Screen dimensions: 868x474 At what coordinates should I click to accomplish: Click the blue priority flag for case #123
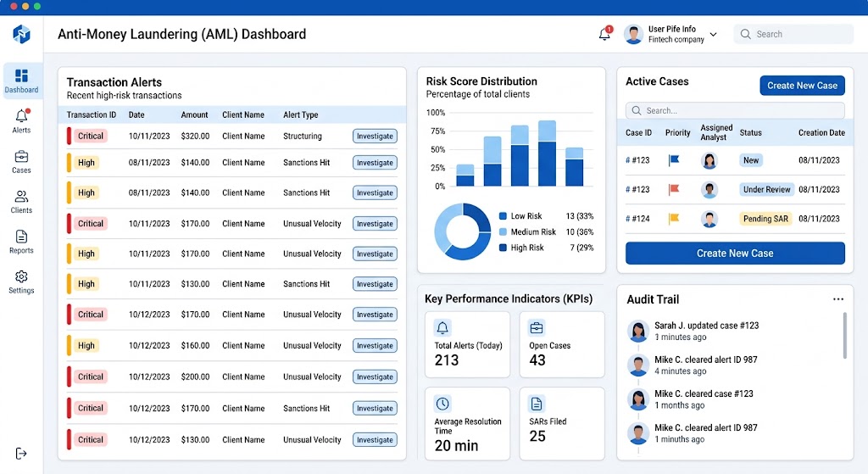tap(674, 160)
